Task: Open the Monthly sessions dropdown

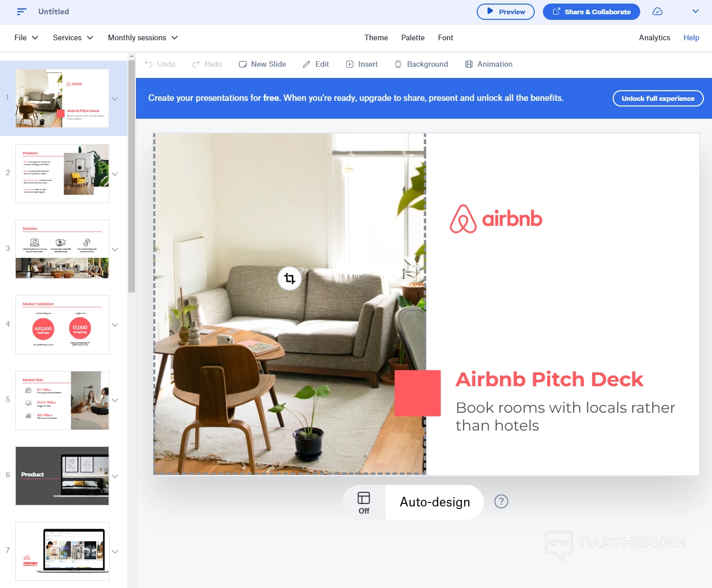Action: (x=143, y=38)
